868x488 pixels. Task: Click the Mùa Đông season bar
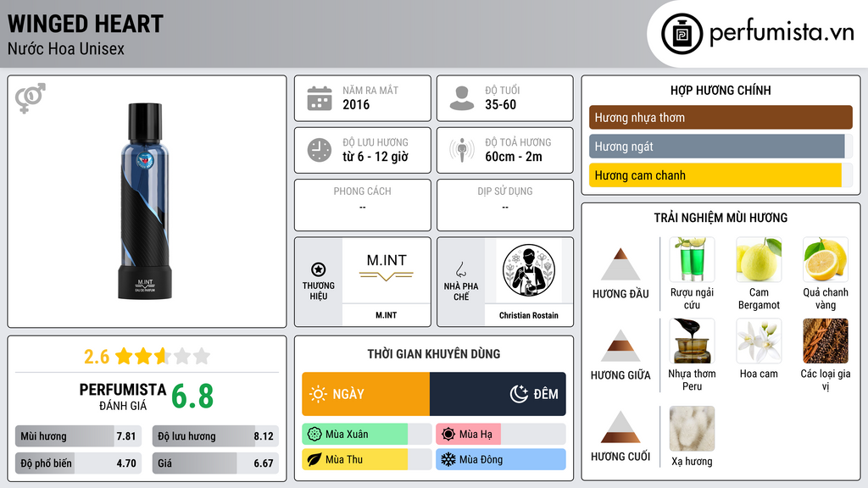(x=501, y=460)
